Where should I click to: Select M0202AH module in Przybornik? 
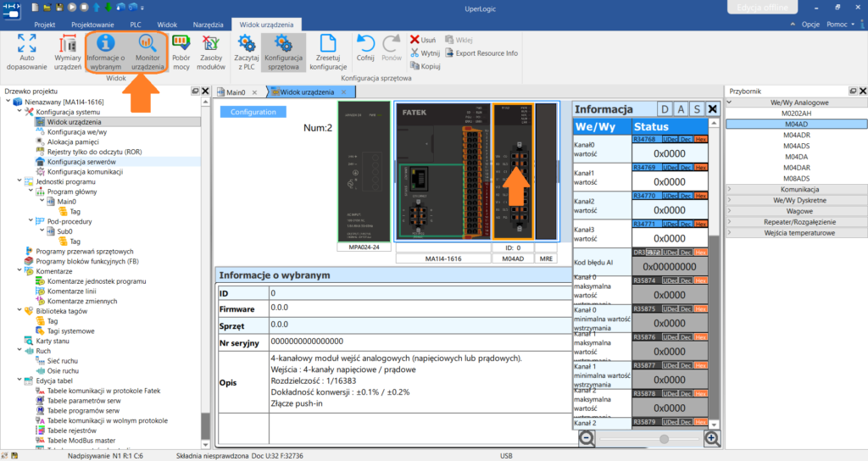(x=796, y=114)
